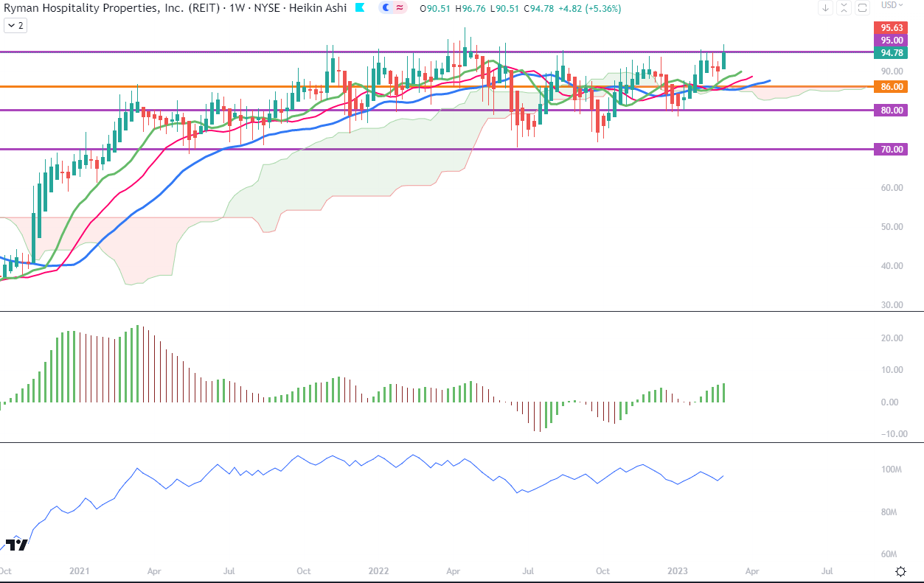Open chart settings gear on the time axis
This screenshot has width=924, height=583.
point(900,571)
